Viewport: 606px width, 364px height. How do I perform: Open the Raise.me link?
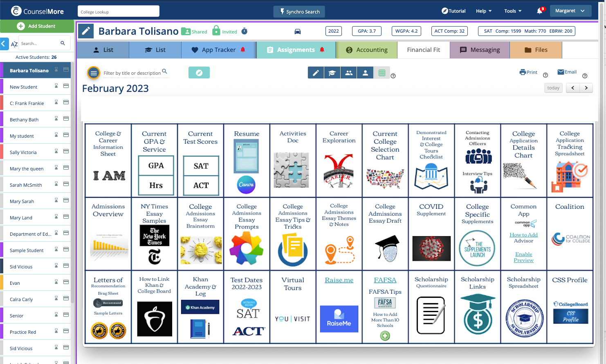click(x=339, y=280)
